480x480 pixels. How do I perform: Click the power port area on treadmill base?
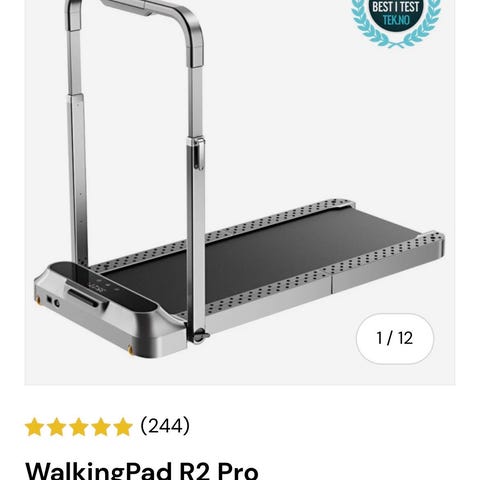[x=53, y=302]
